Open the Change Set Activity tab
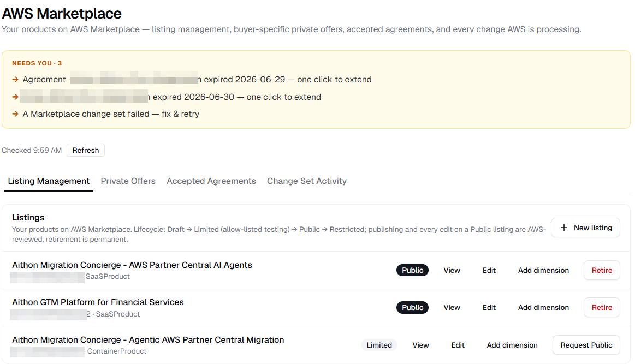Viewport: 635px width, 364px height. click(306, 181)
